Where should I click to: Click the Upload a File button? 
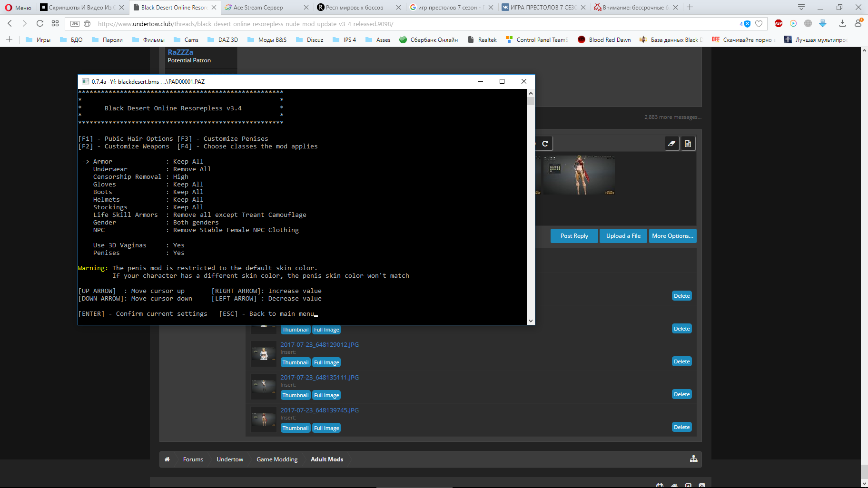coord(623,236)
